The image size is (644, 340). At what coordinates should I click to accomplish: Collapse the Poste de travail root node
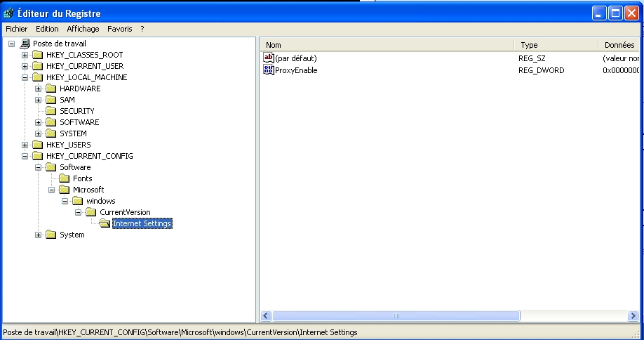(11, 44)
